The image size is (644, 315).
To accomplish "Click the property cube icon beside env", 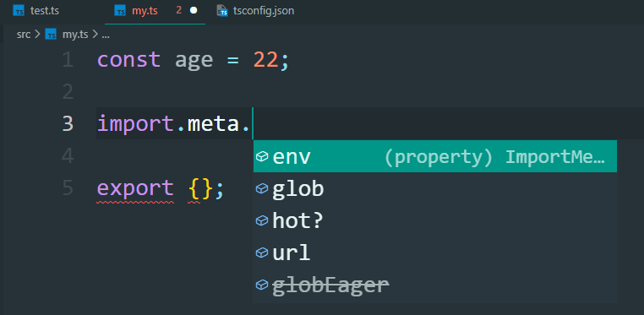I will pyautogui.click(x=262, y=156).
